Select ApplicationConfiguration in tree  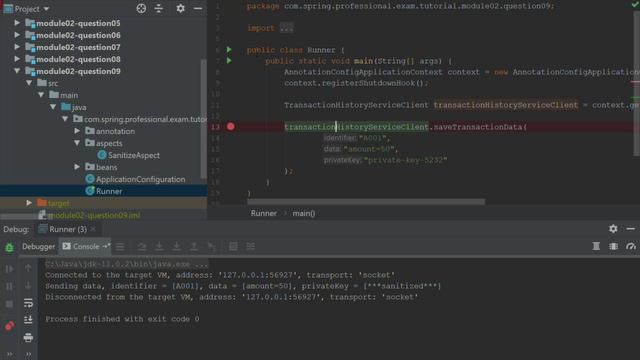point(135,179)
